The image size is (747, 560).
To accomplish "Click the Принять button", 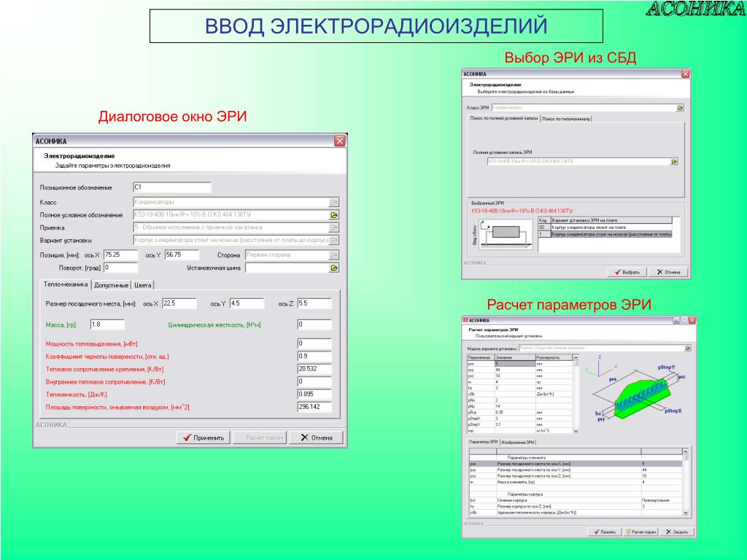I will 605,532.
